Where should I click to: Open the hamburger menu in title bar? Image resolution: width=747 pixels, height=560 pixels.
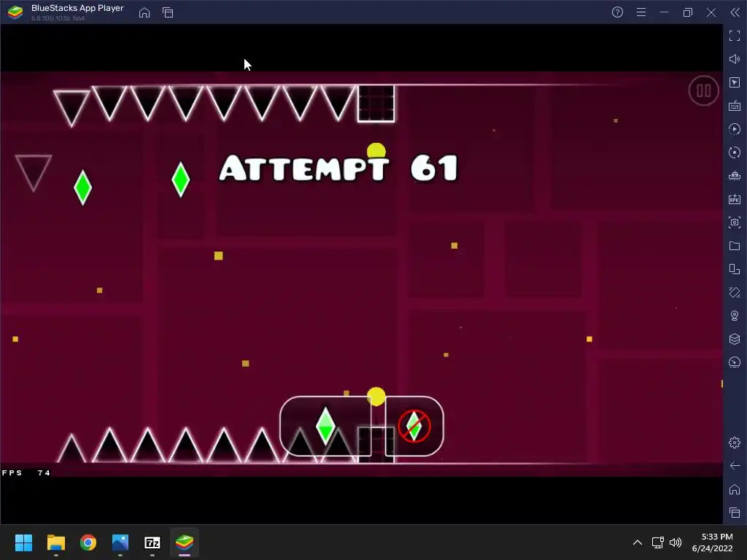point(641,12)
